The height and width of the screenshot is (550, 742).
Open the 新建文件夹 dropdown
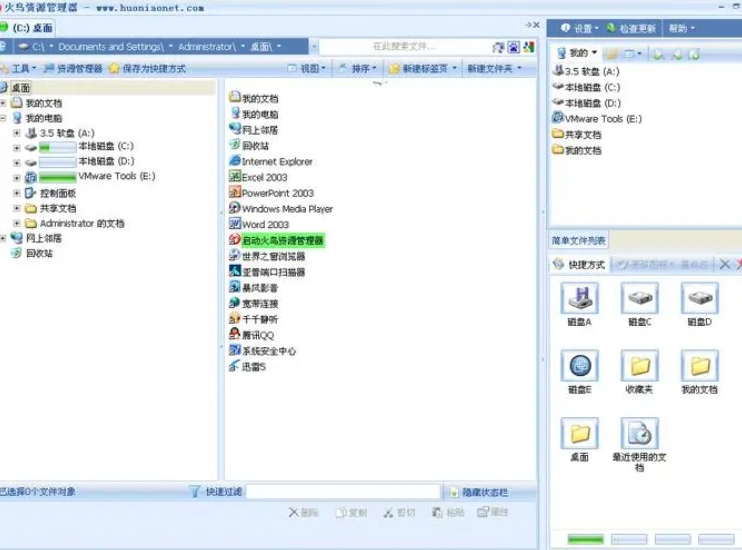pos(494,69)
